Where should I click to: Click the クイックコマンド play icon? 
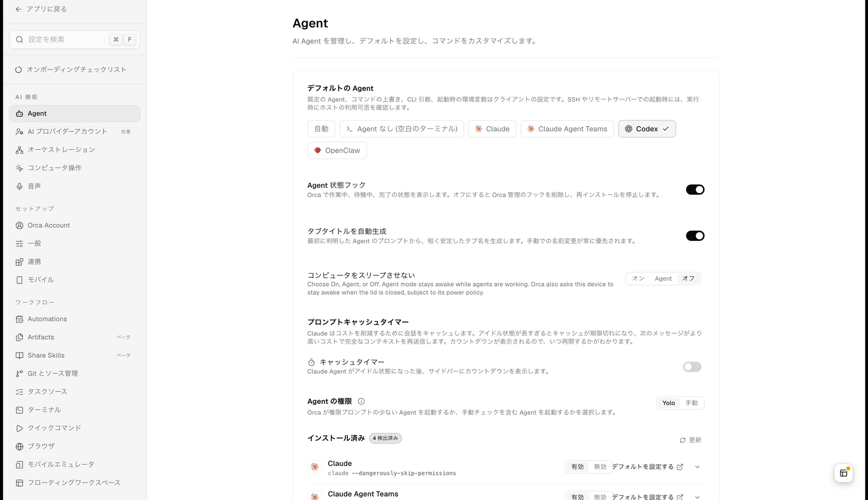point(20,428)
